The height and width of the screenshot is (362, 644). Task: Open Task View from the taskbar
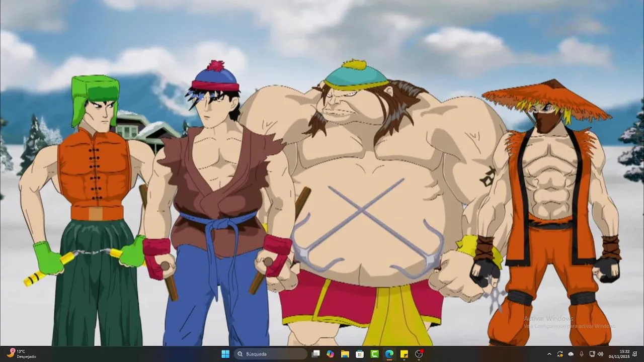pos(316,354)
